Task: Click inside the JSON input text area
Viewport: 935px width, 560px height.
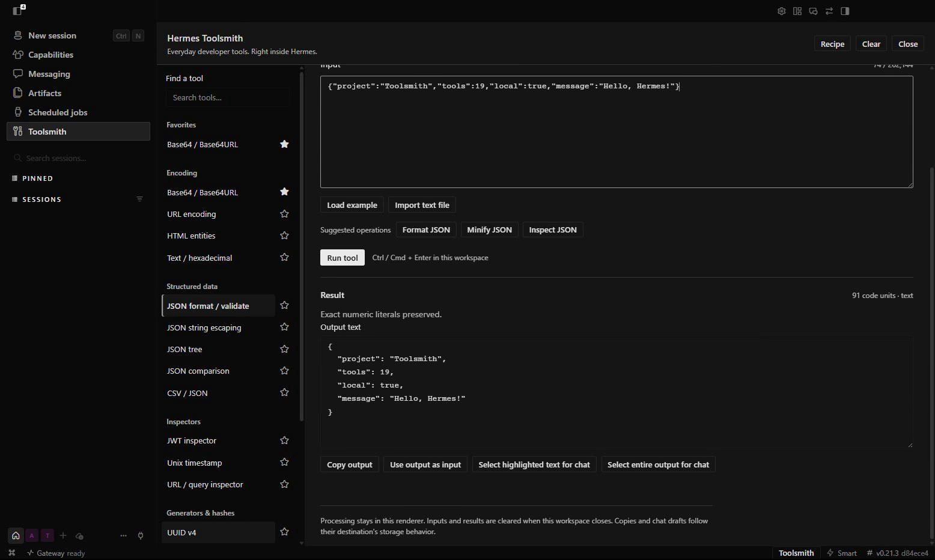Action: coord(617,132)
